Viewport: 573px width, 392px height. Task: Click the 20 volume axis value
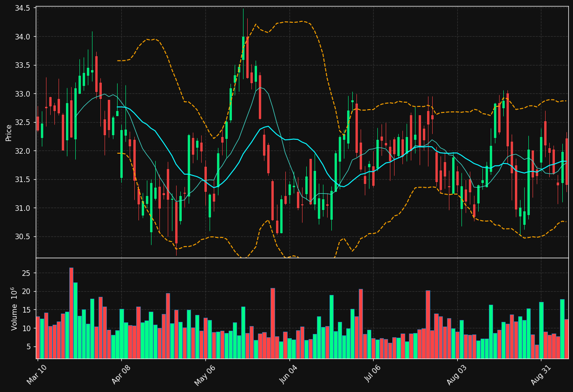[26, 292]
